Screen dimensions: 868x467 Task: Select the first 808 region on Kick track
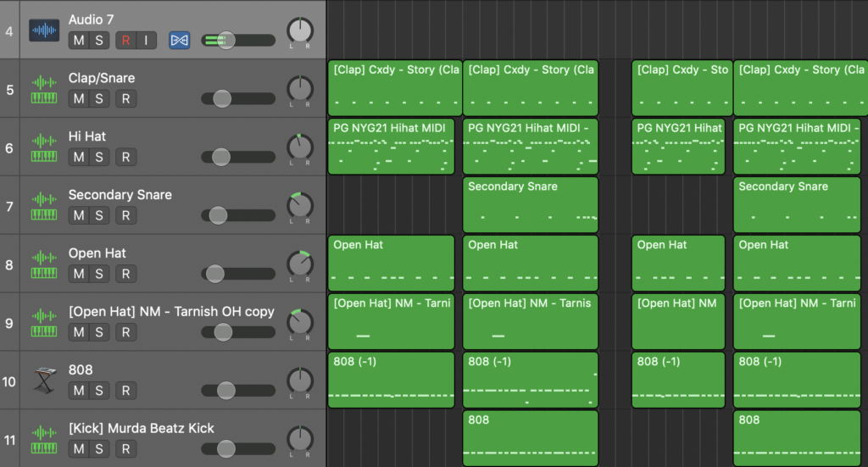531,438
